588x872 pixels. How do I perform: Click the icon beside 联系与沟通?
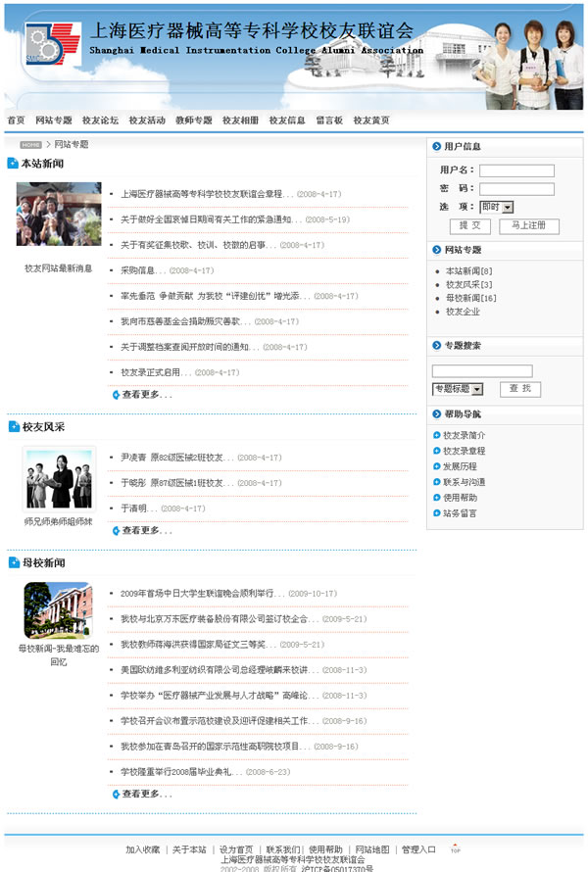[x=437, y=482]
